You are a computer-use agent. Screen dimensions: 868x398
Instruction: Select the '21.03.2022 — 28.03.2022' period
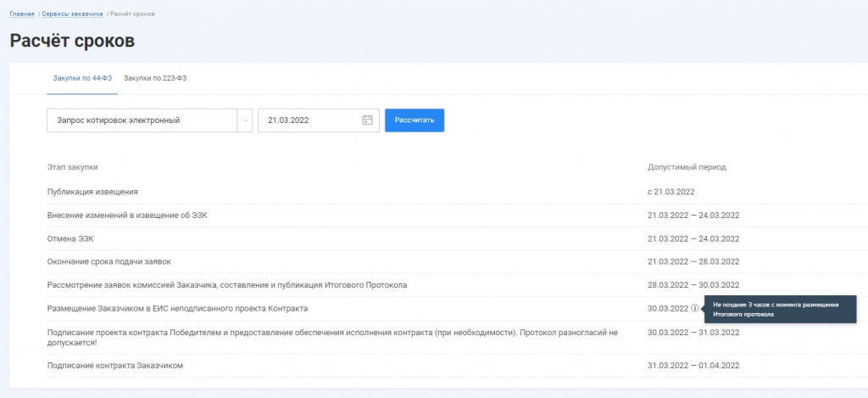(693, 261)
